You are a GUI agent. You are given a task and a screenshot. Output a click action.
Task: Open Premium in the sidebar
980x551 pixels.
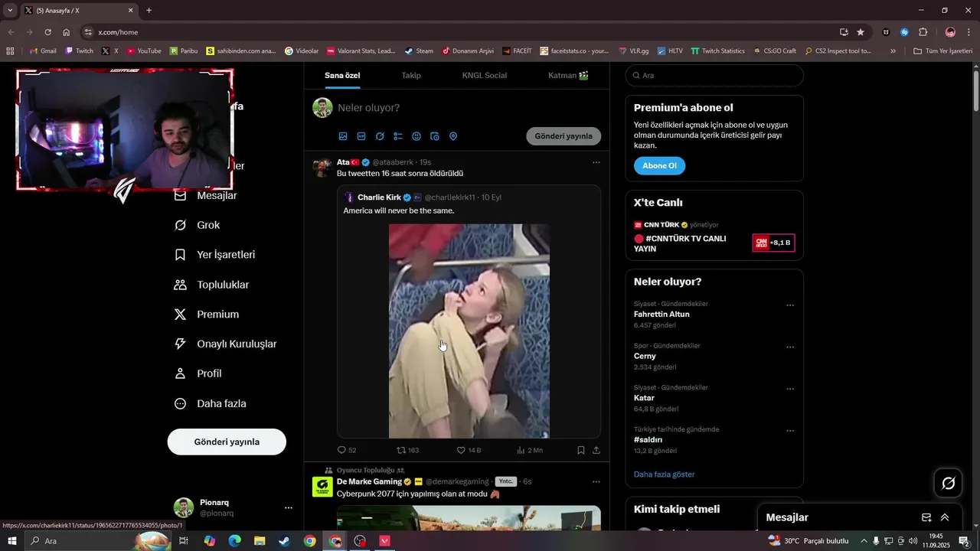(x=207, y=315)
